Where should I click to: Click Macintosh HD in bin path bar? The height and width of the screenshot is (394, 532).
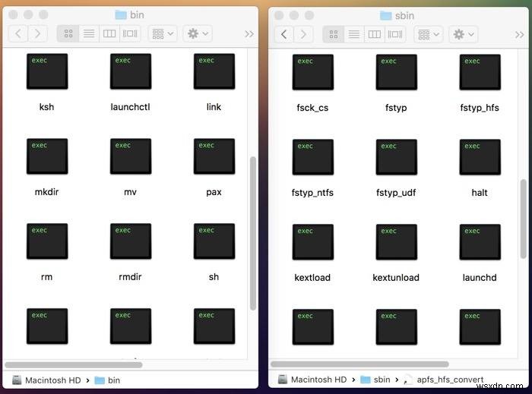(x=46, y=380)
